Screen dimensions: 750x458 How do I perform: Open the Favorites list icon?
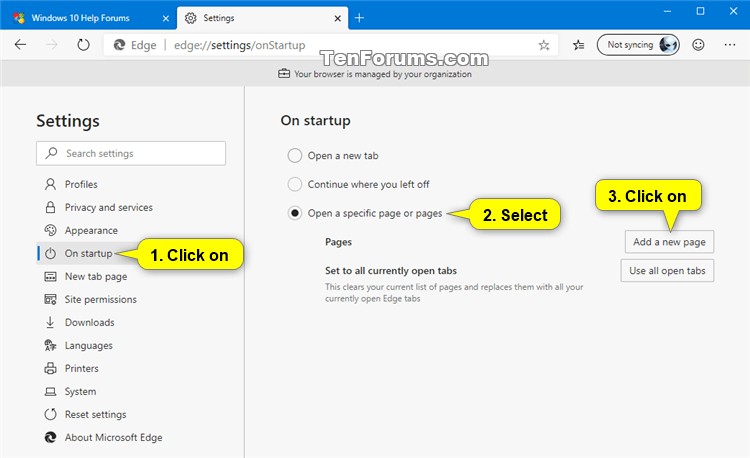(x=579, y=45)
